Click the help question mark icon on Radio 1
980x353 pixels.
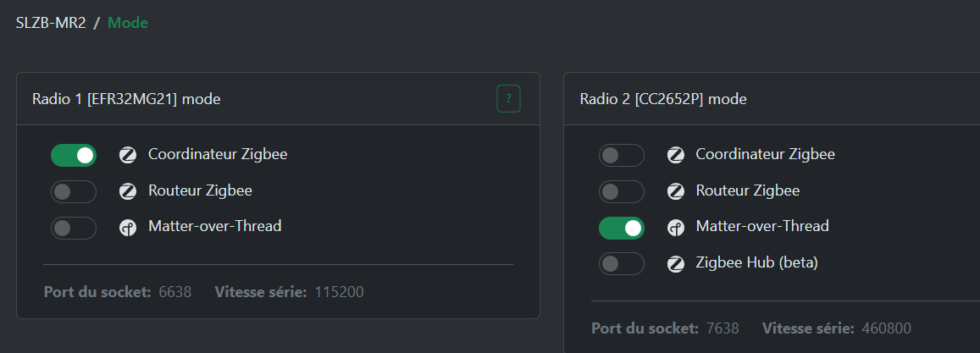pos(508,99)
